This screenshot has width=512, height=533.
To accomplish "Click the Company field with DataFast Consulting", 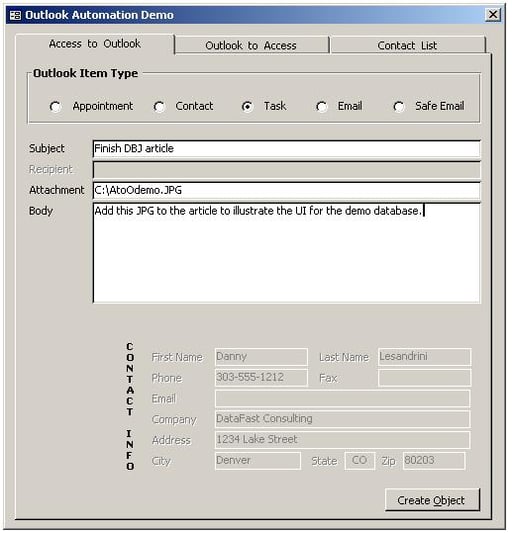I will coord(343,419).
